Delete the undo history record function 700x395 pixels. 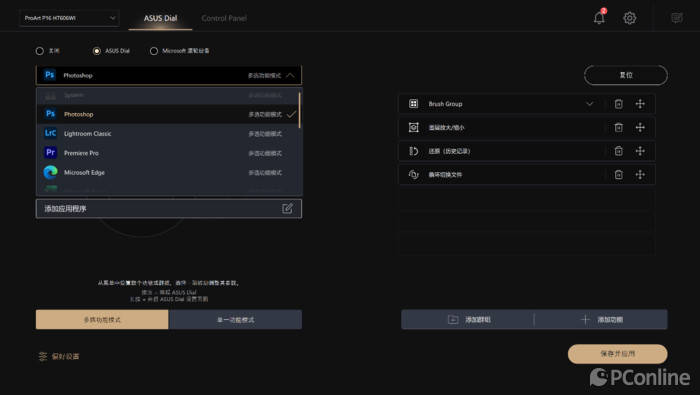[x=618, y=151]
